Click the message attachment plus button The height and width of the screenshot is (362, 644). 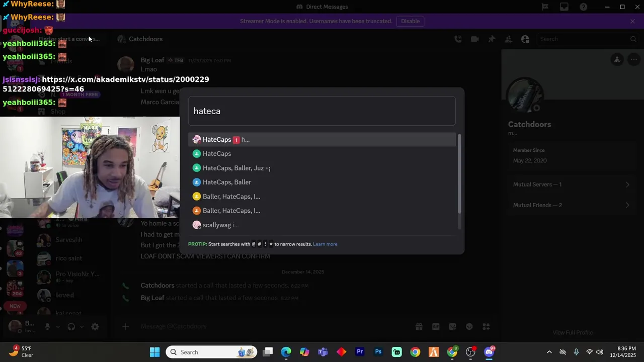126,327
